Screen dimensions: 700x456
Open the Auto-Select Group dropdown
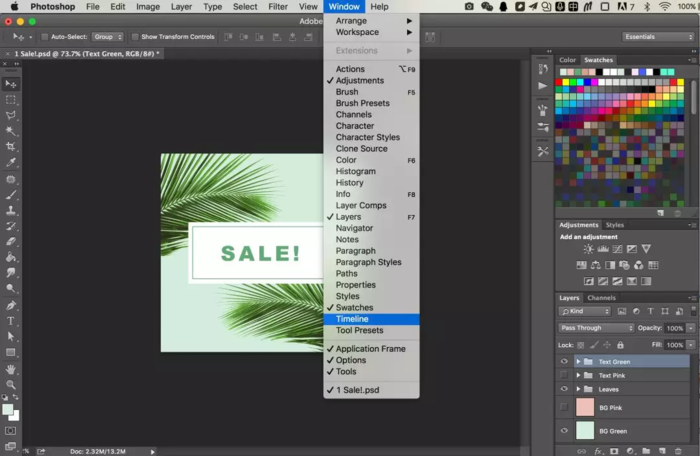click(108, 37)
